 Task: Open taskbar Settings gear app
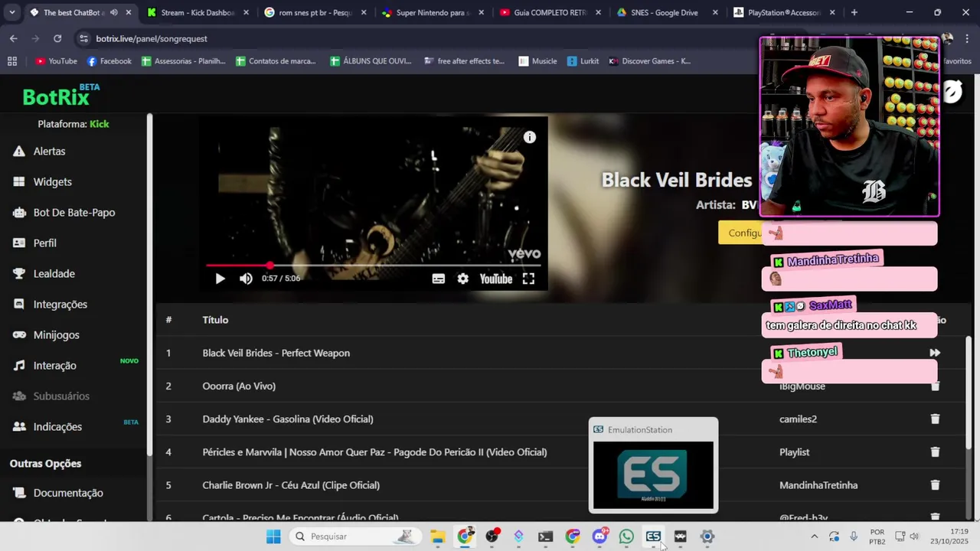[x=707, y=536]
